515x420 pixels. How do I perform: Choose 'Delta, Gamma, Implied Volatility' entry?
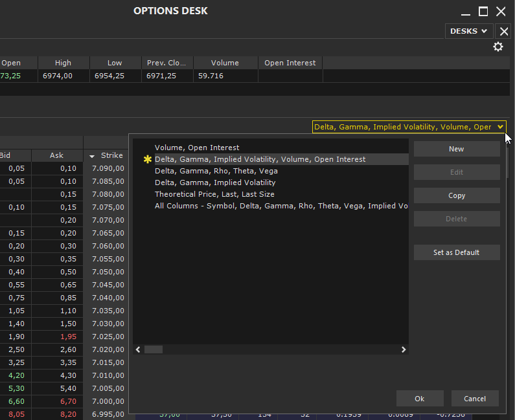(x=215, y=182)
